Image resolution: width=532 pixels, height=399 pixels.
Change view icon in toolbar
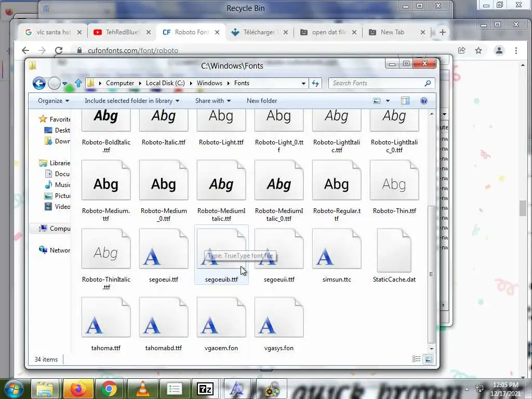[x=377, y=101]
